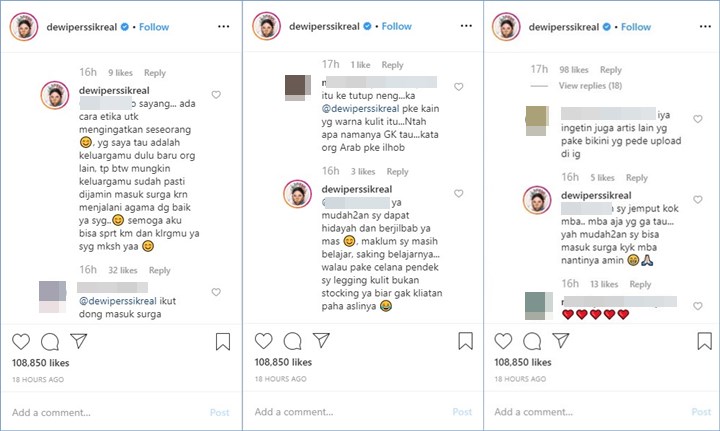Like the post in left panel
Screen dimensions: 720x431
pos(21,341)
